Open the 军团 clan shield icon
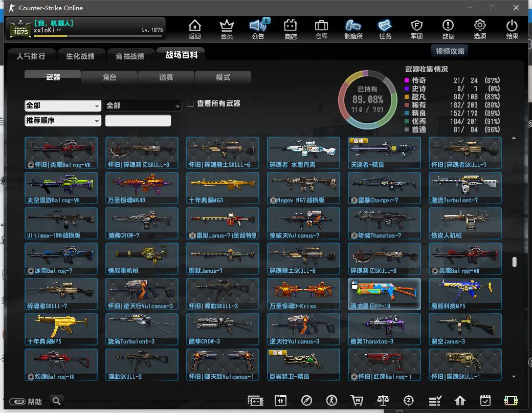The image size is (532, 413). pos(416,29)
